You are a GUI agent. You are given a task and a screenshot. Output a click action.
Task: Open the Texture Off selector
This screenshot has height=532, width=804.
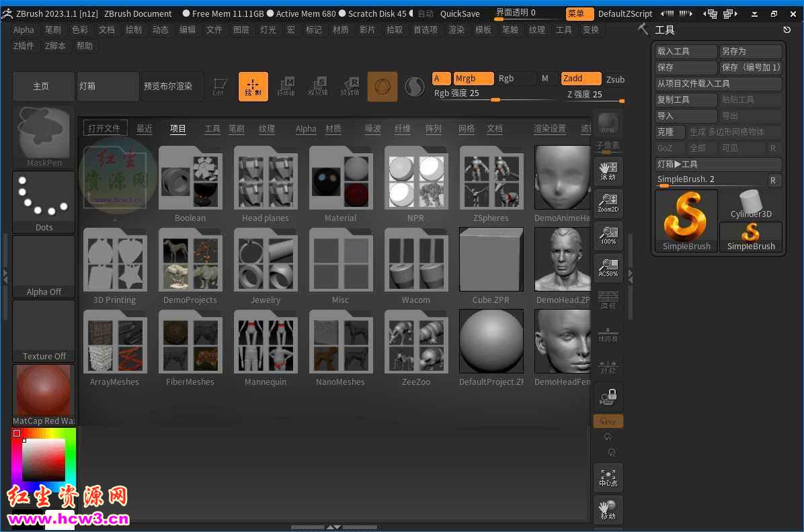44,331
